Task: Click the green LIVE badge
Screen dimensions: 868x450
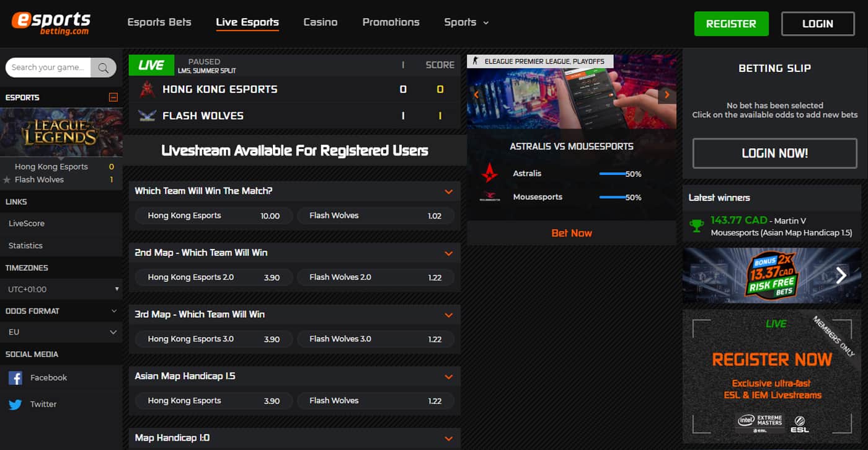Action: coord(151,65)
